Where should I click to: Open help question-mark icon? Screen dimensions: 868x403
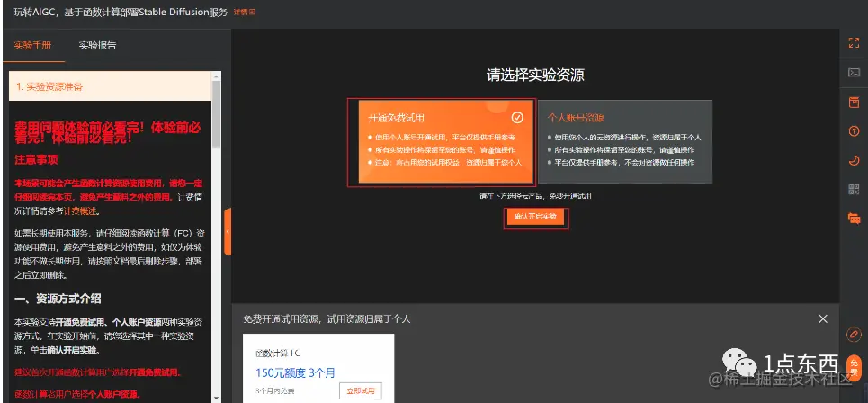click(854, 131)
